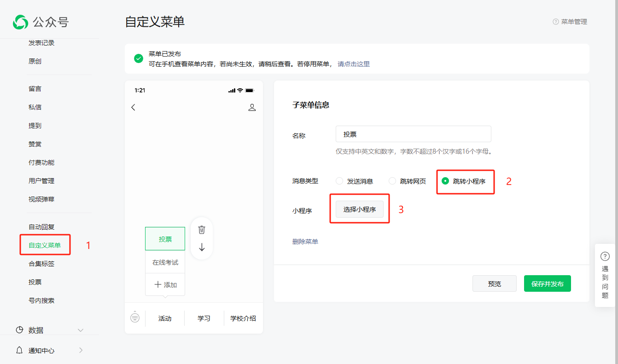Select the 投票 submenu in phone preview
The height and width of the screenshot is (364, 618).
(165, 239)
